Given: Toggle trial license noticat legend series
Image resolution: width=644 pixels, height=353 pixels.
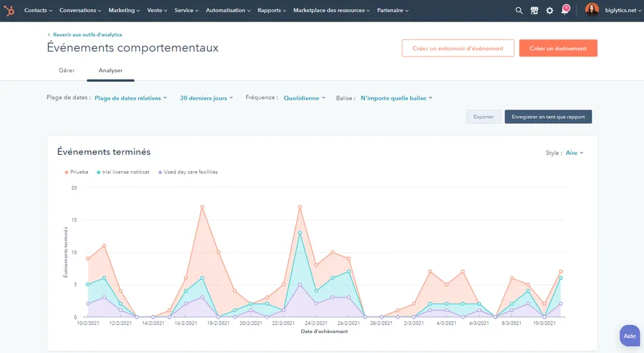Looking at the screenshot, I should coord(123,172).
